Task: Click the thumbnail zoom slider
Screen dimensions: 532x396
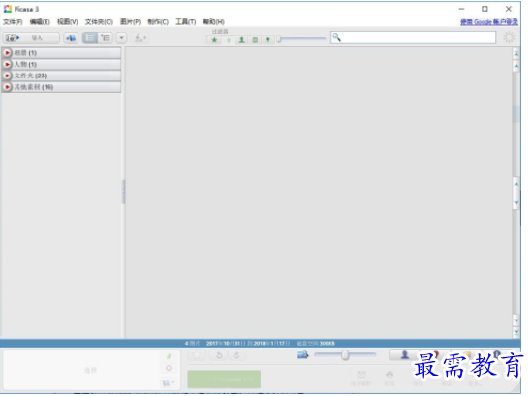Action: (345, 355)
